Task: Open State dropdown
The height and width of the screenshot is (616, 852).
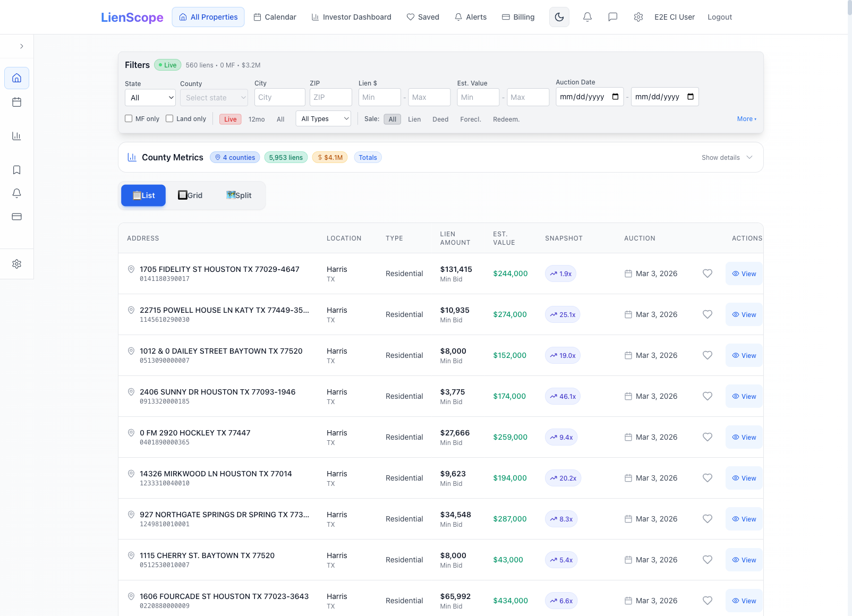Action: pos(150,98)
